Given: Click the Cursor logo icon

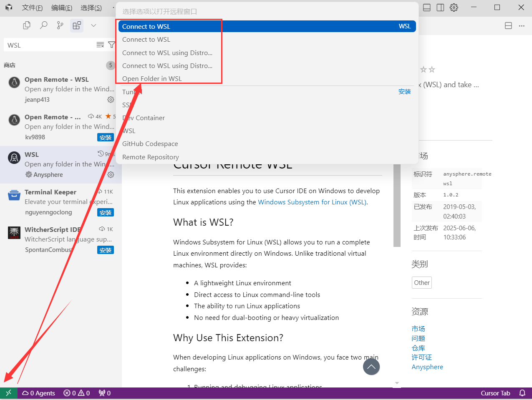Looking at the screenshot, I should [9, 8].
